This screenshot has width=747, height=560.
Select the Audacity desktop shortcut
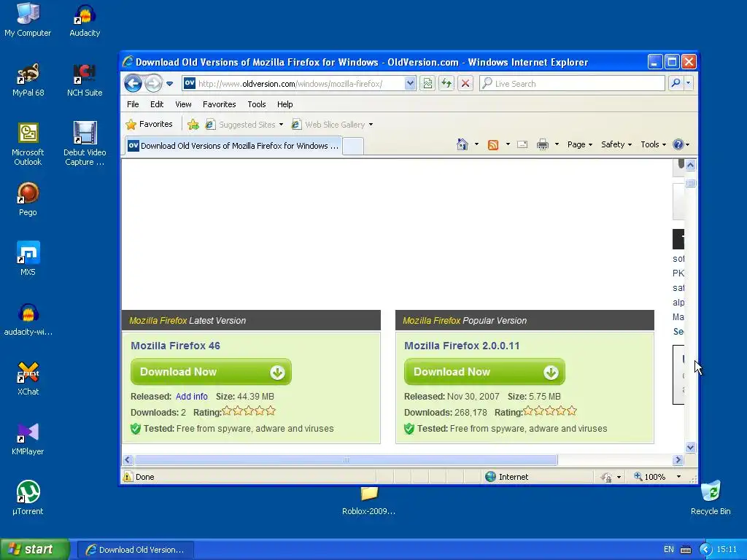pos(85,21)
